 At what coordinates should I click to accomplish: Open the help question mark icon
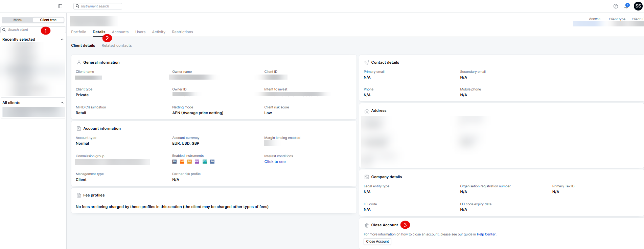coord(616,6)
